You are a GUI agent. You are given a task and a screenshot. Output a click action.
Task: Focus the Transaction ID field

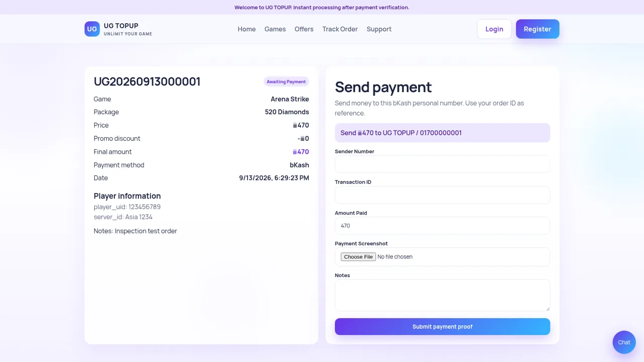(442, 195)
